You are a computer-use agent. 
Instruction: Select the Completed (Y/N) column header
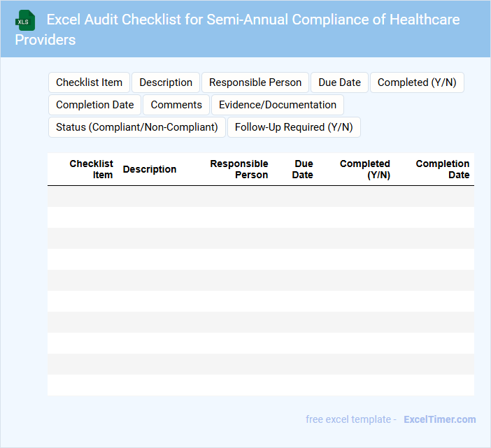click(x=365, y=169)
